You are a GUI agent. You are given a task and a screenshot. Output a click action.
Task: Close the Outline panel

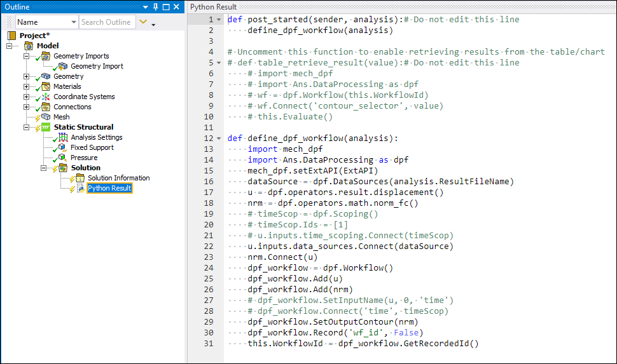176,7
